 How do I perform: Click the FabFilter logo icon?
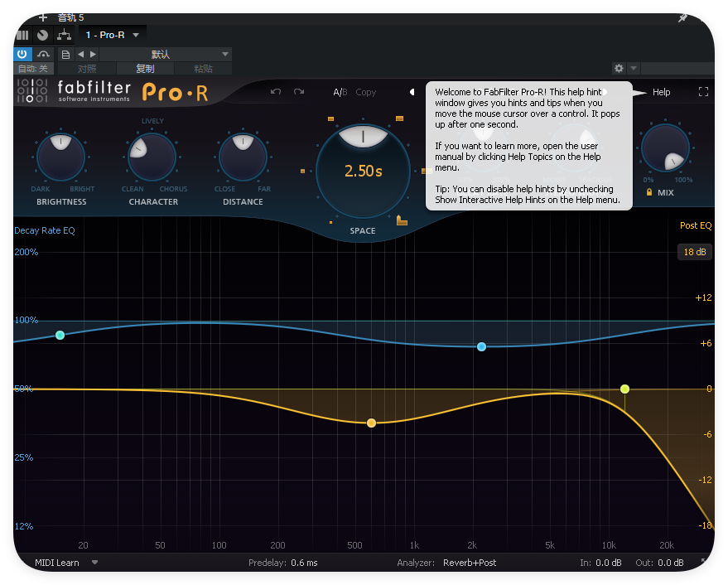point(32,91)
